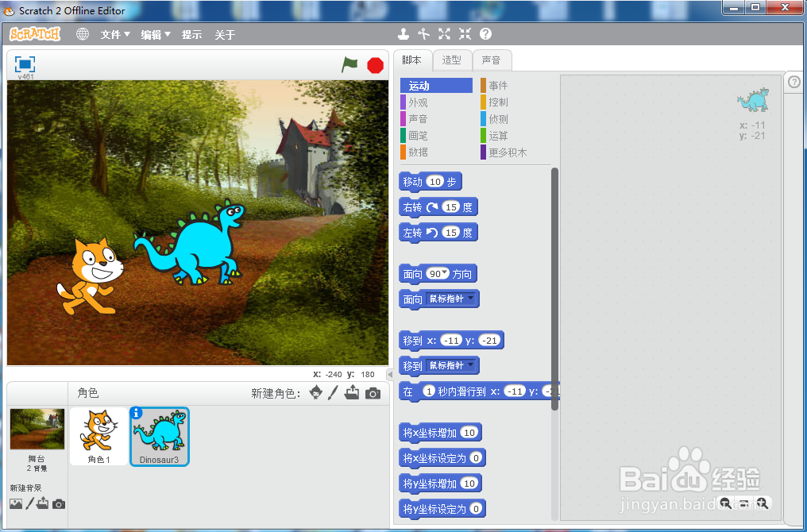Select the Dinosaur3 sprite thumbnail

[160, 436]
